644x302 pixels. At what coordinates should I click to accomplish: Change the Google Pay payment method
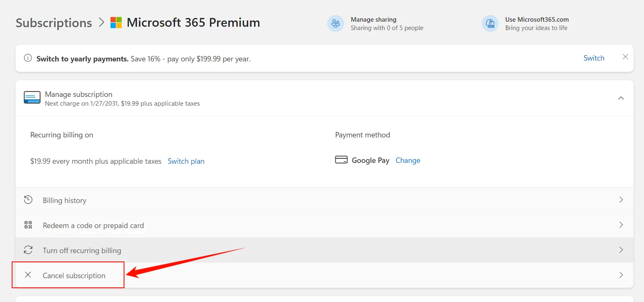[x=408, y=160]
